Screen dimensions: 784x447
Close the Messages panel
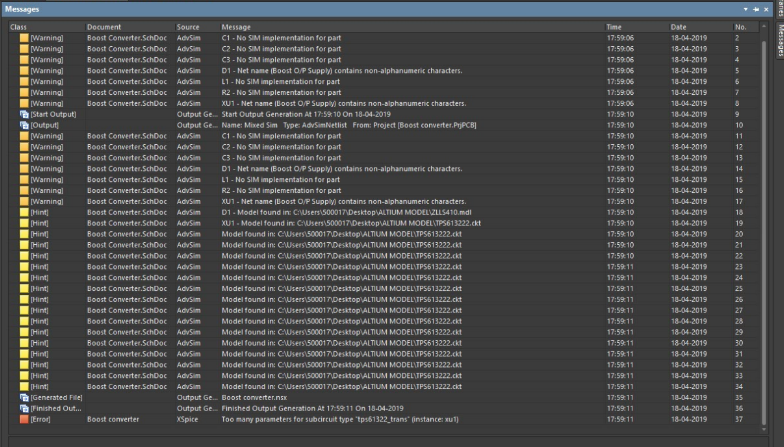pyautogui.click(x=766, y=9)
